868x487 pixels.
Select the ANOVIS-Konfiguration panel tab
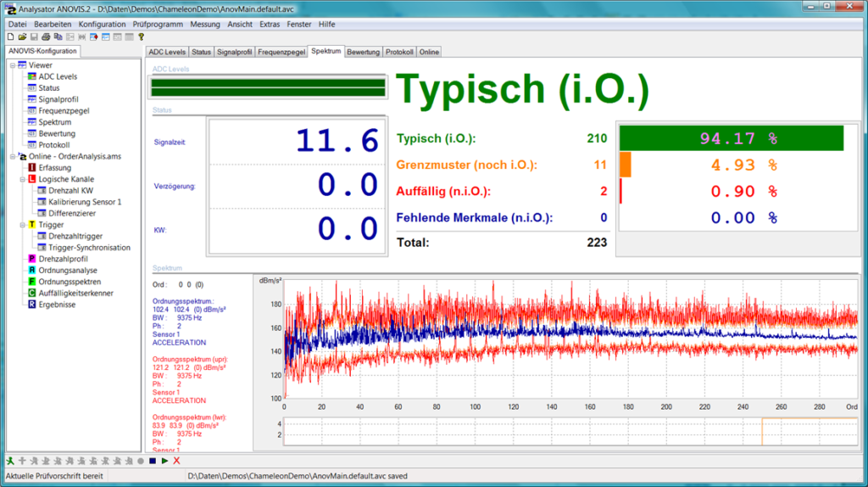(43, 51)
